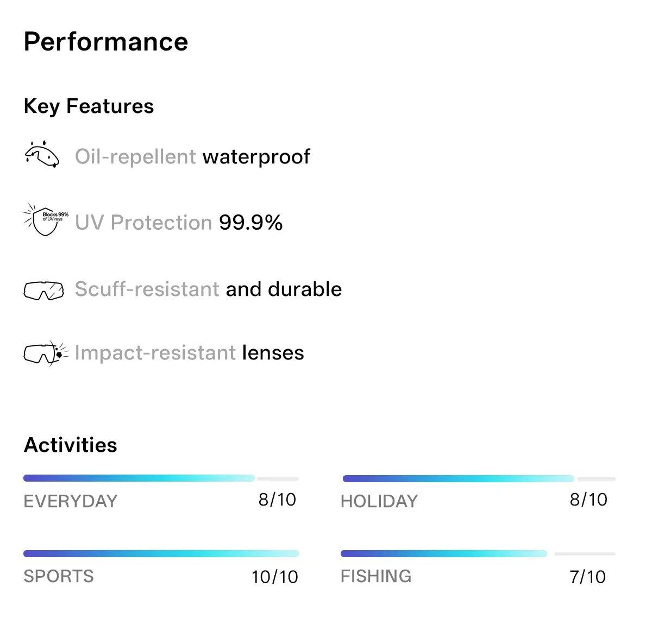652x644 pixels.
Task: Click the UV shield Blocks 99% icon
Action: click(45, 219)
